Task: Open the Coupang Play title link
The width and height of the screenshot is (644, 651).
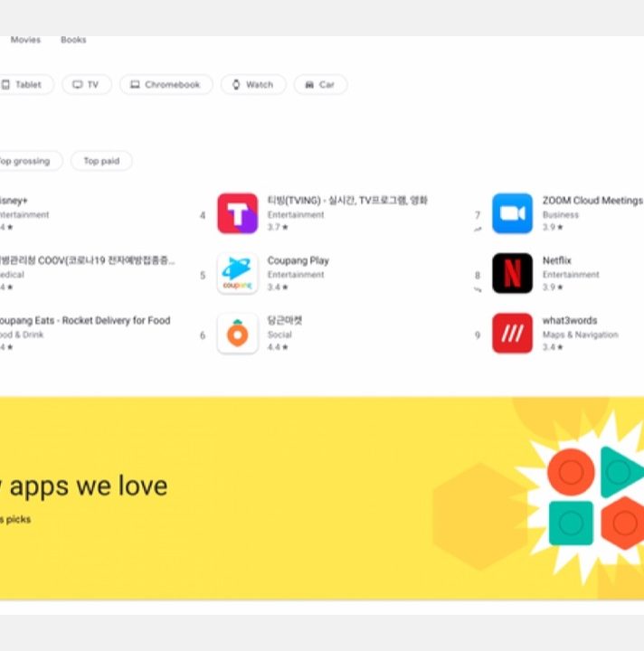Action: click(298, 260)
